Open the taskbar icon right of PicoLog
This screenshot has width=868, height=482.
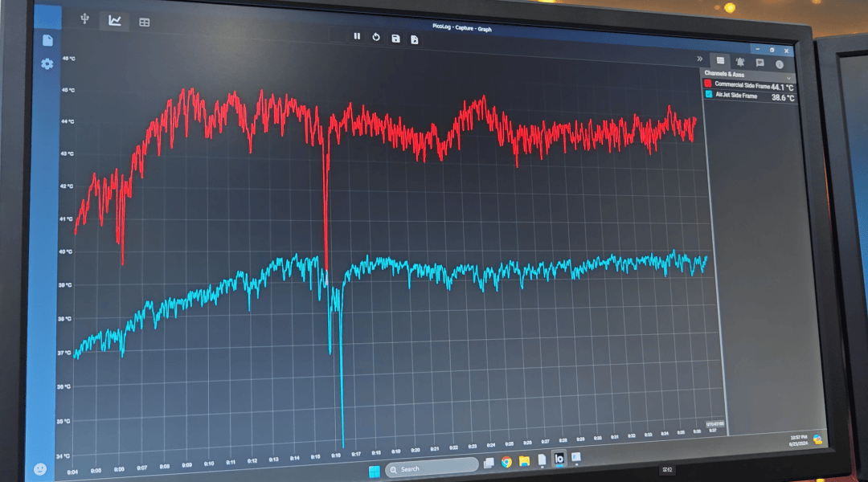[x=576, y=457]
